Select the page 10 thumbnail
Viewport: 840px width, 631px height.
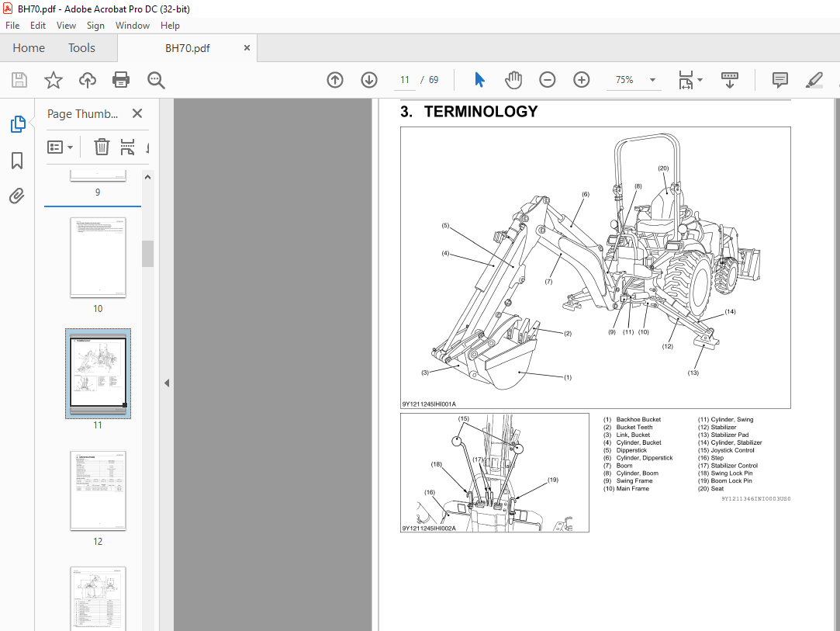point(98,258)
